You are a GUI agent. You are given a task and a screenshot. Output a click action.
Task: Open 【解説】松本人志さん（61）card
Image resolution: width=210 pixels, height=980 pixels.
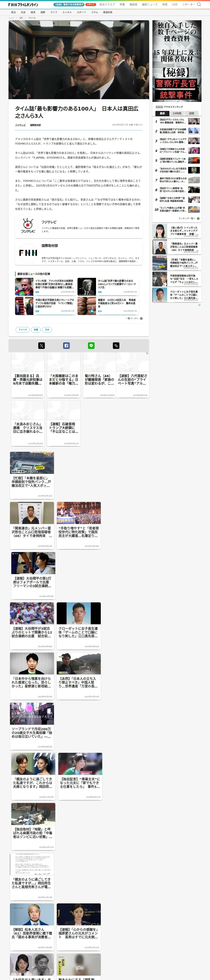[32, 927]
